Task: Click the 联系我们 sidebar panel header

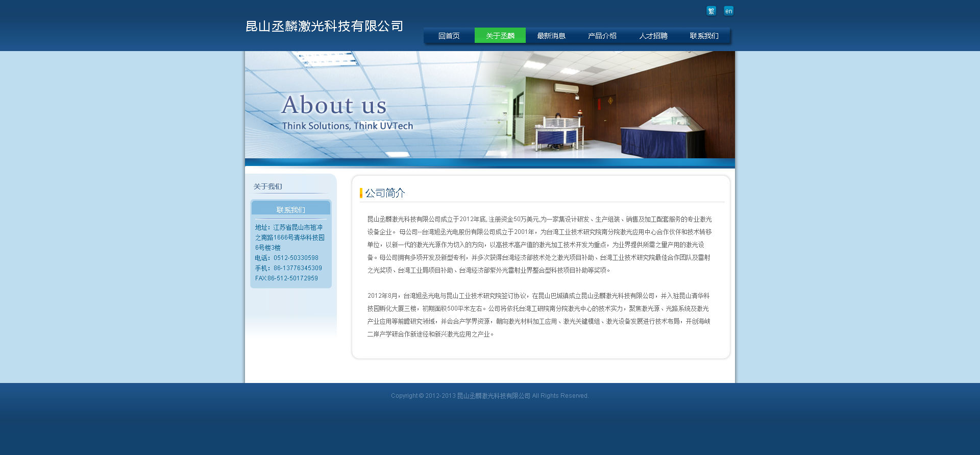Action: click(290, 209)
